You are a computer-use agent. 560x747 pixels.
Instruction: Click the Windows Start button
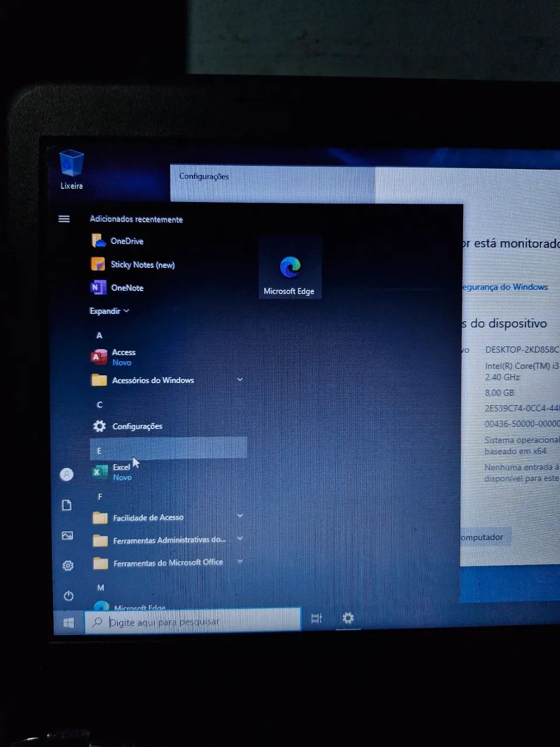69,623
